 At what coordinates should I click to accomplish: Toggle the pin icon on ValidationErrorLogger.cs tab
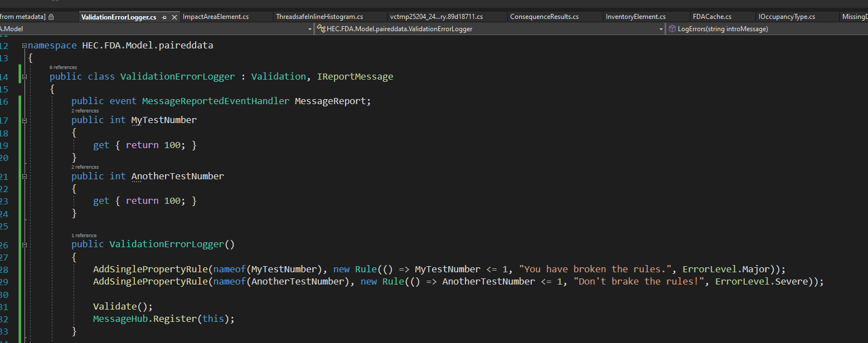coord(164,17)
